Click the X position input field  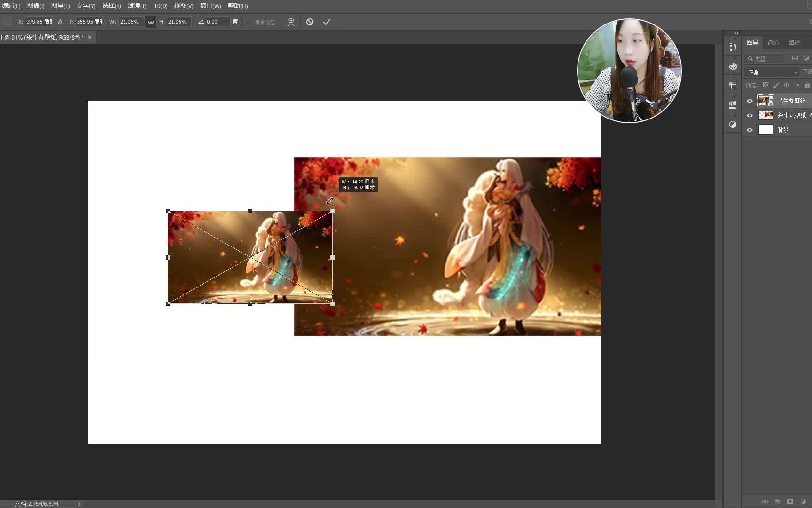39,22
